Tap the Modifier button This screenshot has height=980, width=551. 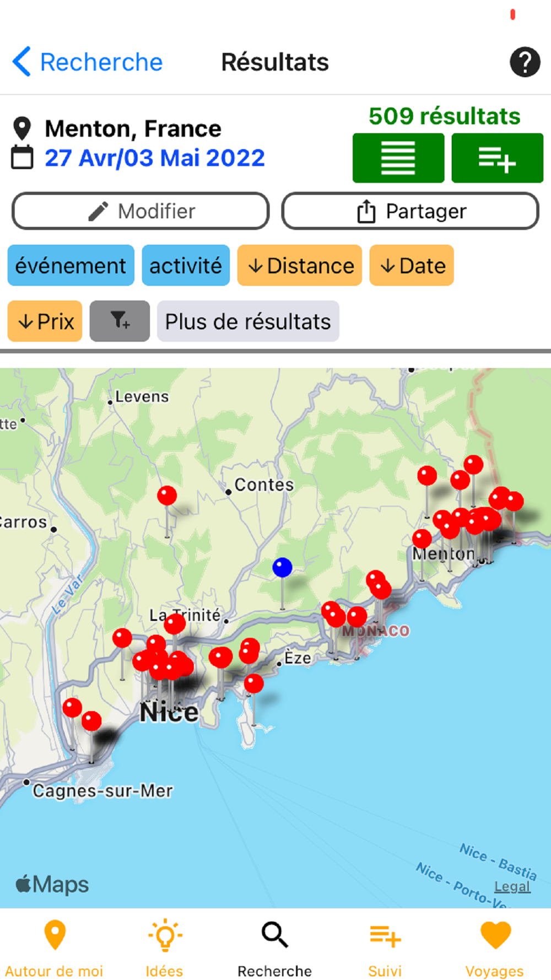tap(141, 211)
